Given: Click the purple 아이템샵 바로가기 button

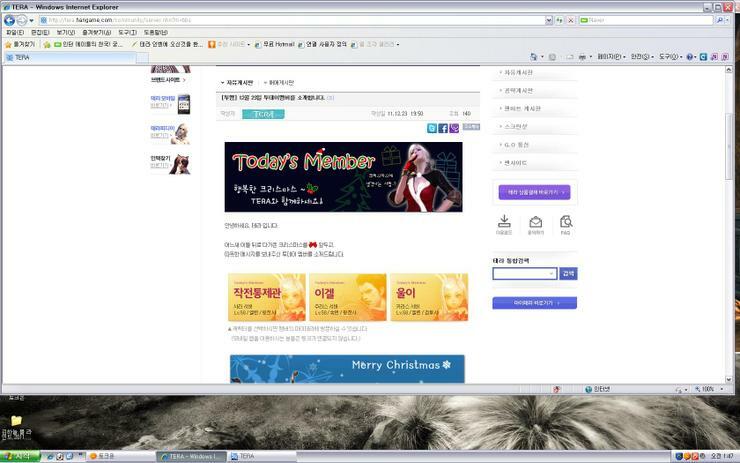Looking at the screenshot, I should pyautogui.click(x=534, y=302).
